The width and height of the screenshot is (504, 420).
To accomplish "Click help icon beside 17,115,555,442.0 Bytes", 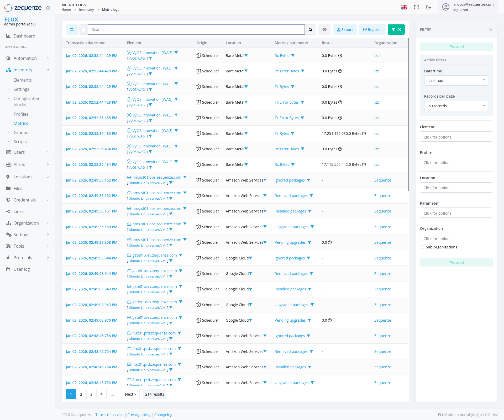I will click(x=364, y=164).
